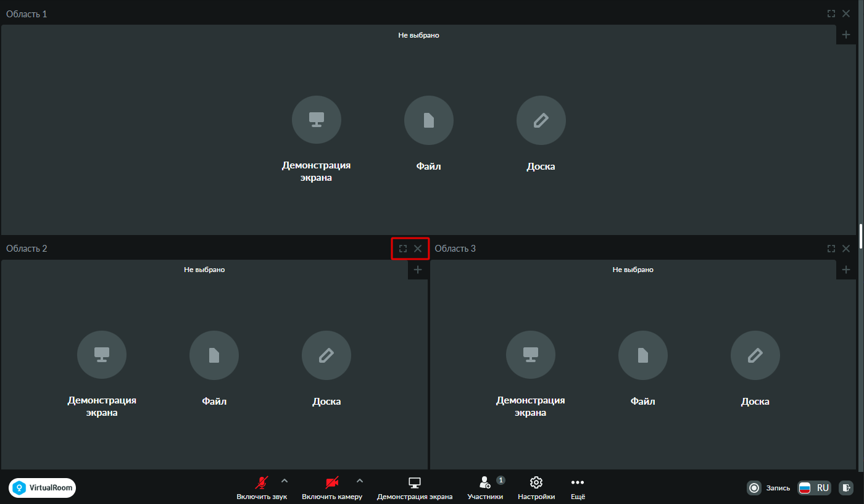The width and height of the screenshot is (864, 504).
Task: Choose the Файл option in Область 3
Action: click(x=643, y=355)
